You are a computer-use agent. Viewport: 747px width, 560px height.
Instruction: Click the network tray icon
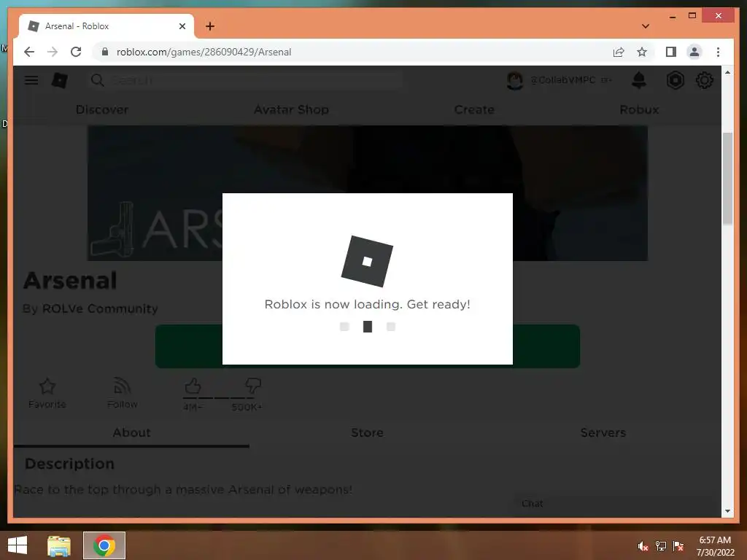pyautogui.click(x=661, y=546)
